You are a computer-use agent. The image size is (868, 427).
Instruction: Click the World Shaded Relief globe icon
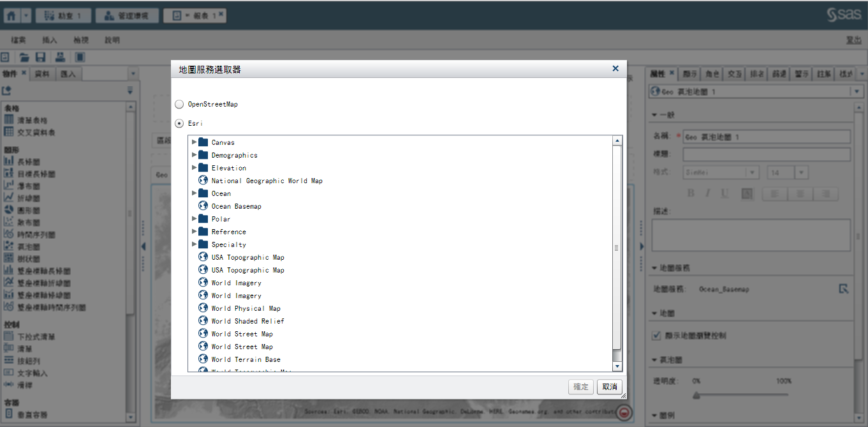[x=203, y=320]
